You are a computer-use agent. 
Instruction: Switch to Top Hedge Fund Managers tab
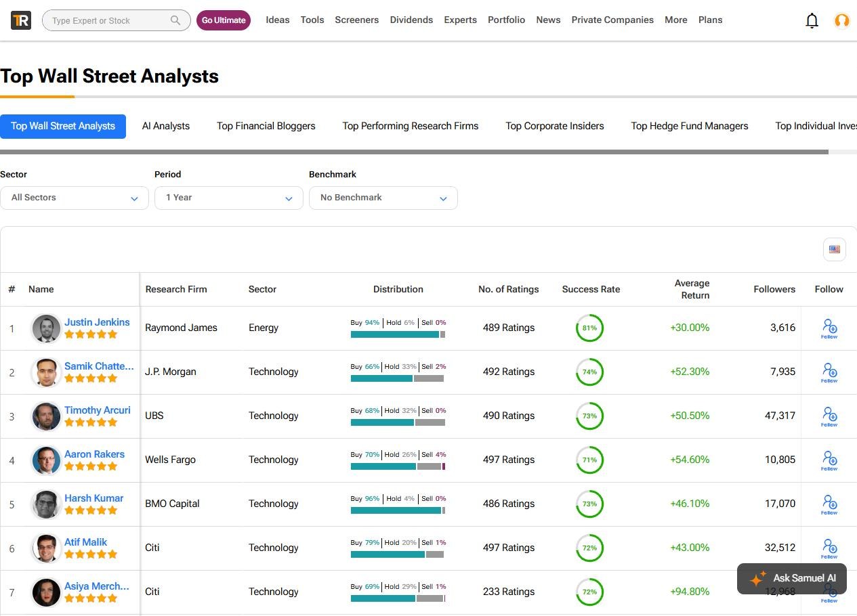(x=690, y=126)
